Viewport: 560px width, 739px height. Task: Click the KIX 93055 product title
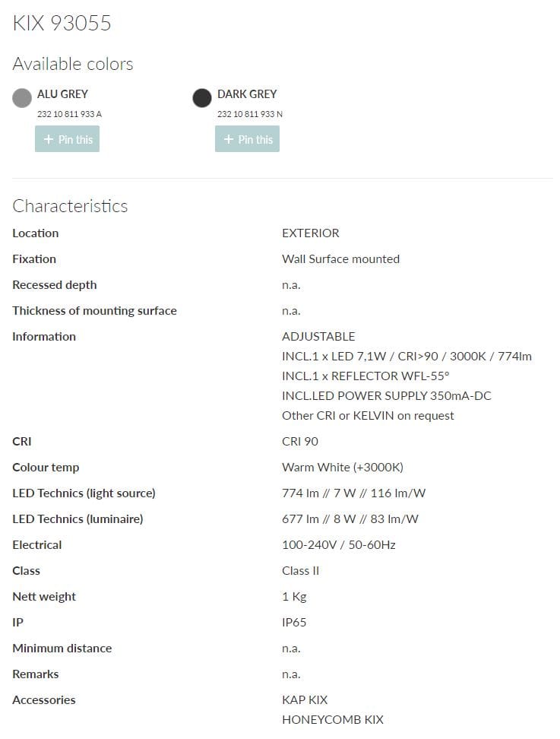[x=62, y=24]
